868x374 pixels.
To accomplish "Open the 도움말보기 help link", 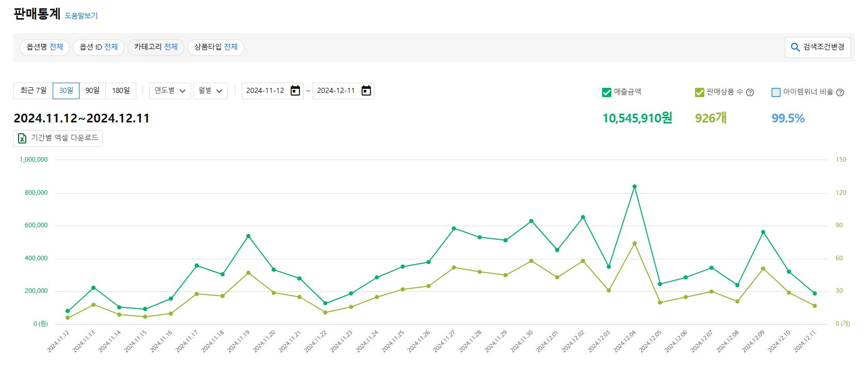I will (x=81, y=15).
